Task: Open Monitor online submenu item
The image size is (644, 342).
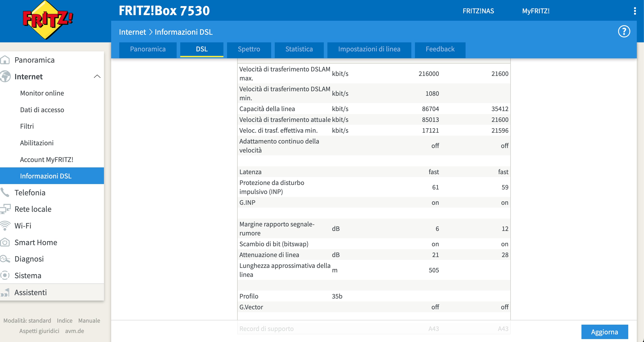Action: (42, 93)
